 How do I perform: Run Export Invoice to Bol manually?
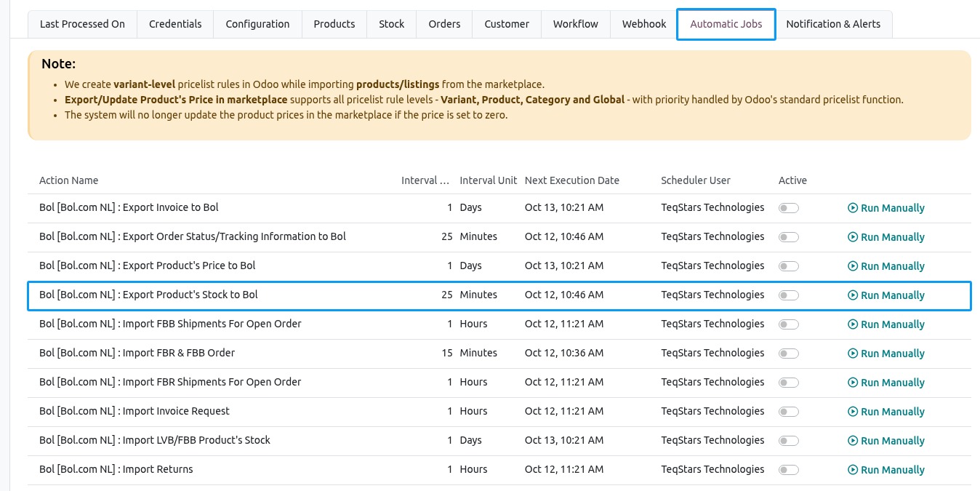[x=886, y=208]
